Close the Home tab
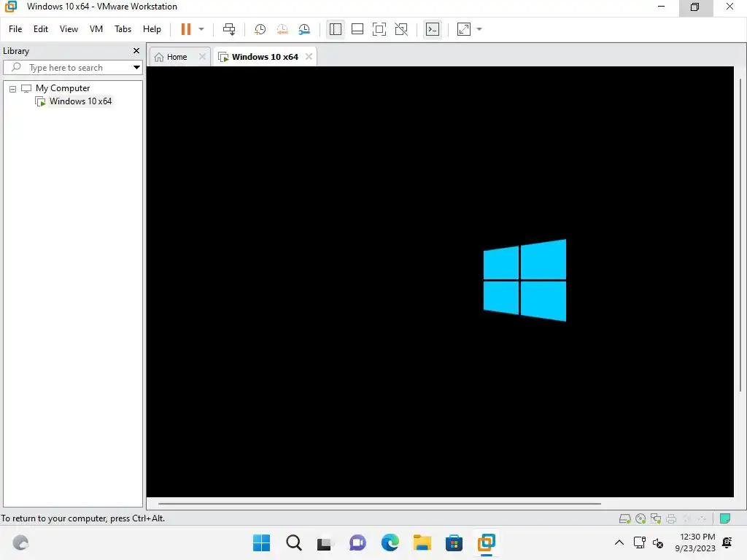This screenshot has height=560, width=747. [x=203, y=57]
